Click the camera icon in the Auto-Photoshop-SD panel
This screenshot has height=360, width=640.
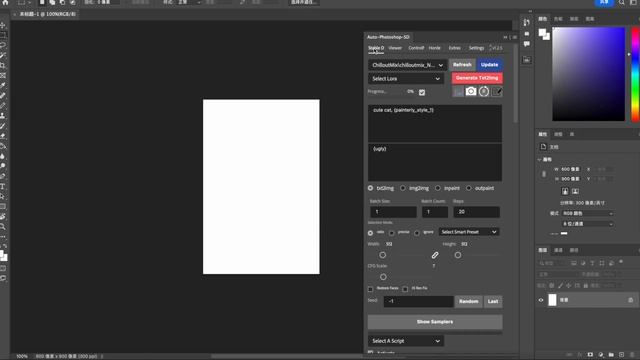[471, 91]
